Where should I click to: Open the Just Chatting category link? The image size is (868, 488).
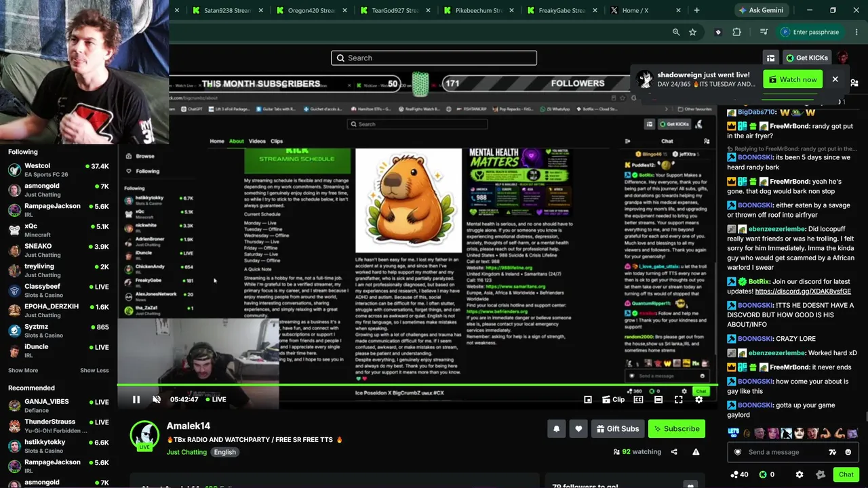click(x=186, y=452)
